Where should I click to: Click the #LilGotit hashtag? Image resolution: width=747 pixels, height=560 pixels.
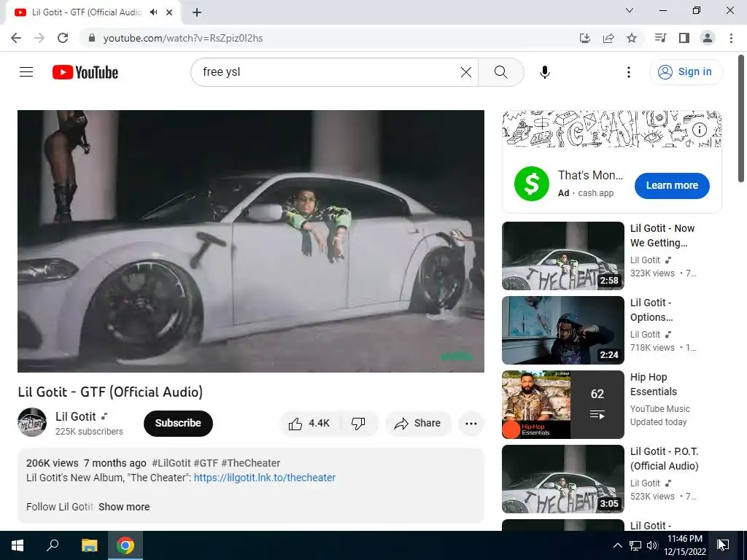[x=171, y=463]
